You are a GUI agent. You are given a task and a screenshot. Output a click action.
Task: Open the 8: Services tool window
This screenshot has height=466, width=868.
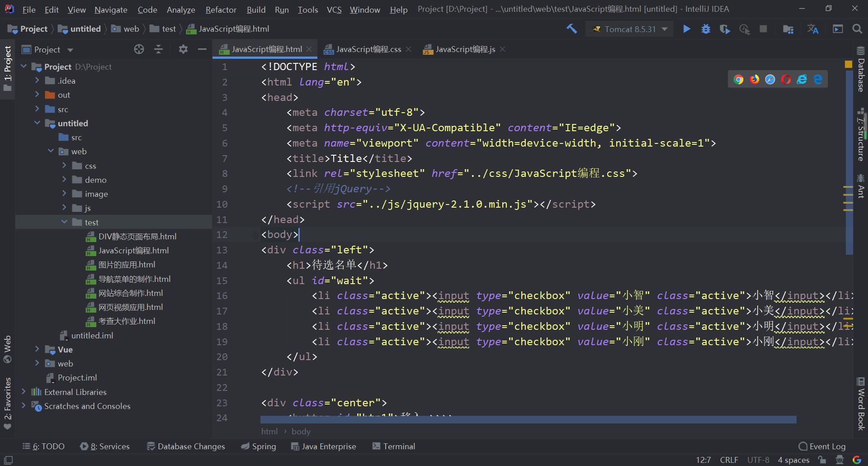(104, 446)
